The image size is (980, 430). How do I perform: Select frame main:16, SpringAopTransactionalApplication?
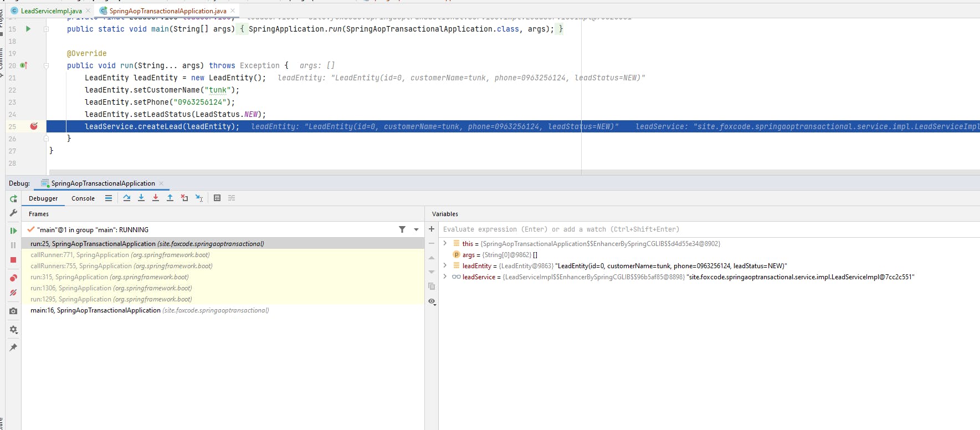click(x=223, y=310)
